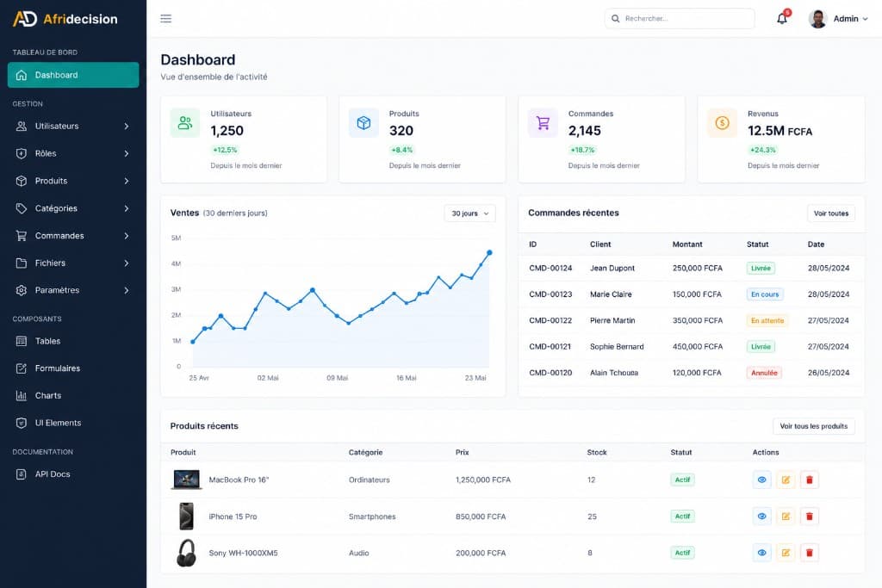Expand the Paramètres submenu chevron
The width and height of the screenshot is (882, 588).
[x=127, y=290]
